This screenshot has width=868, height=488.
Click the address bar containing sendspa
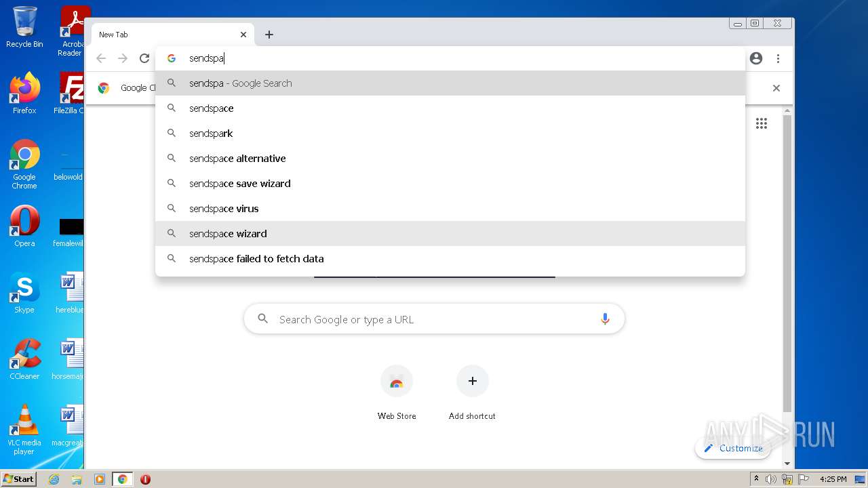(x=450, y=58)
